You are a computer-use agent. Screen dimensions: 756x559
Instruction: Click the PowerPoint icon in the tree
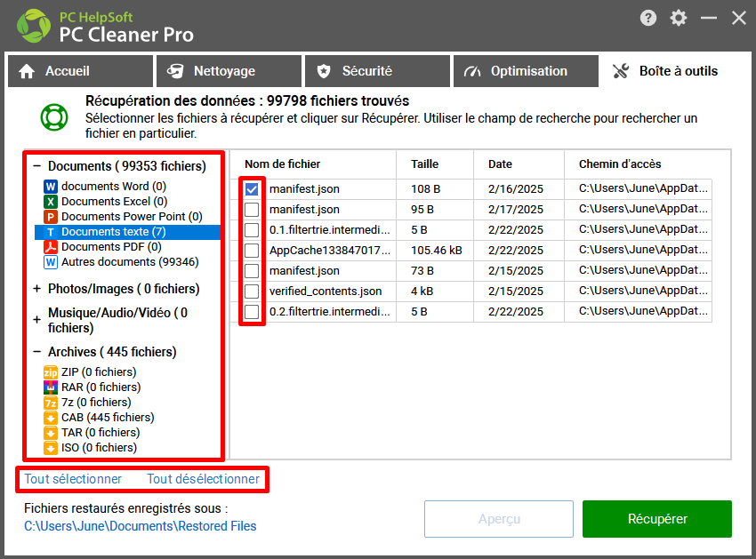point(51,217)
